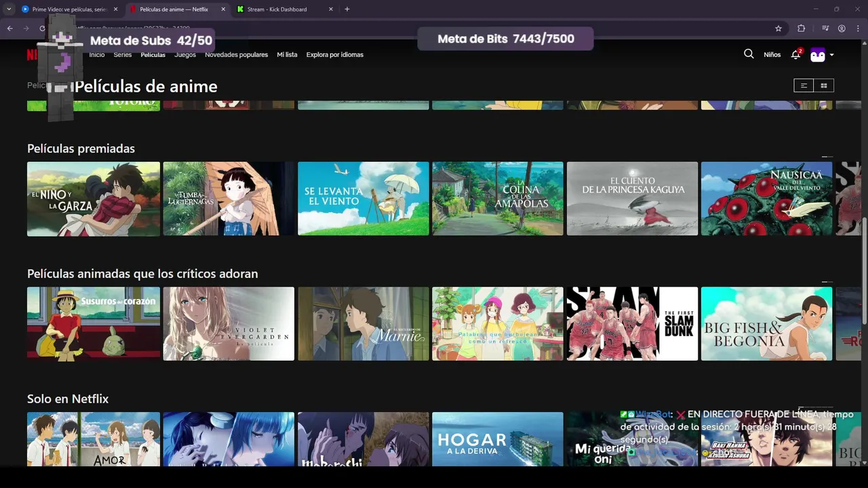
Task: Open Películas animadas que los críticos adoran
Action: click(142, 274)
